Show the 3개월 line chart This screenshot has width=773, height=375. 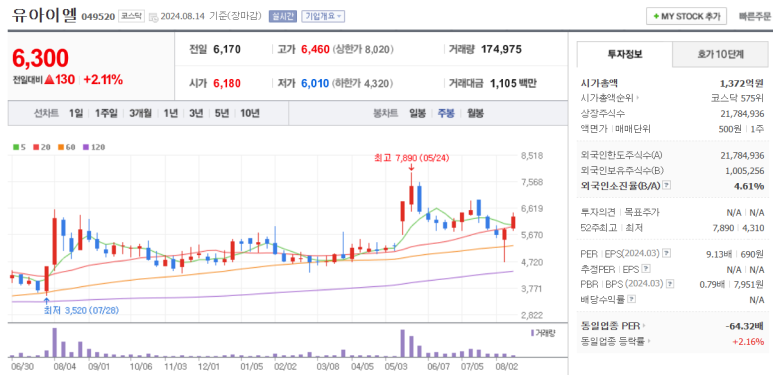(x=141, y=113)
